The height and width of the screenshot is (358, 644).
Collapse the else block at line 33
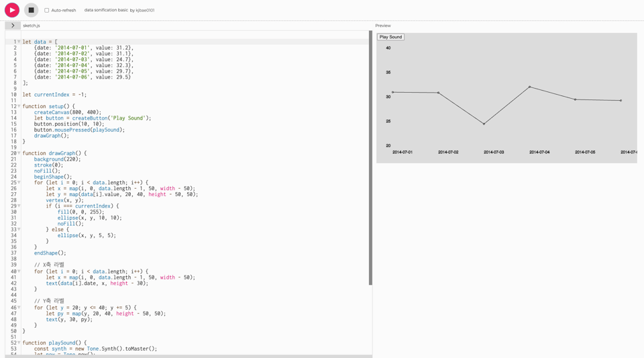coord(19,230)
